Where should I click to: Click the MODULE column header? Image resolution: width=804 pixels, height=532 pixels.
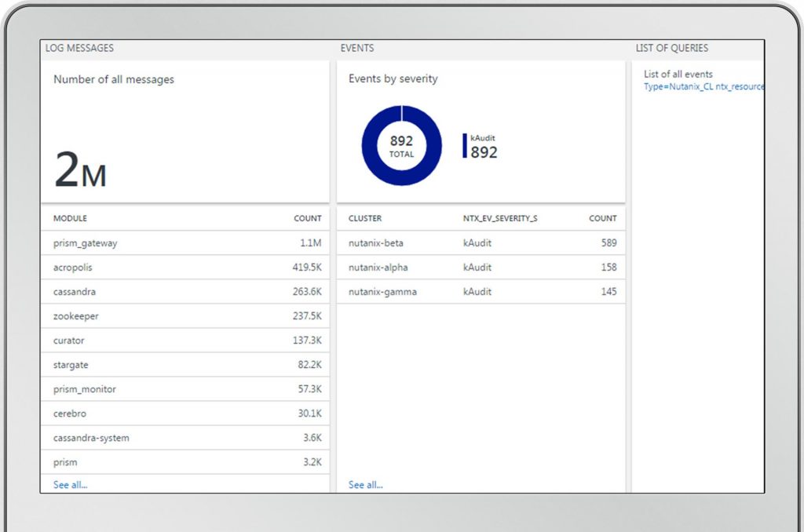70,218
